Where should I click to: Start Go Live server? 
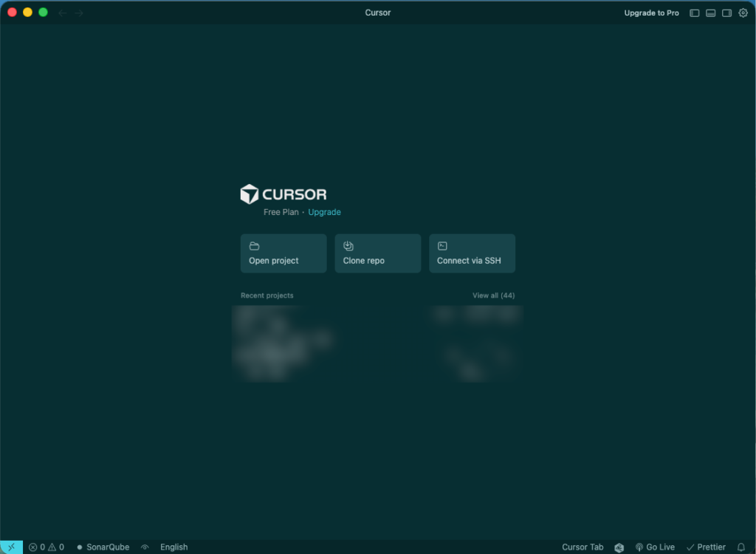655,547
